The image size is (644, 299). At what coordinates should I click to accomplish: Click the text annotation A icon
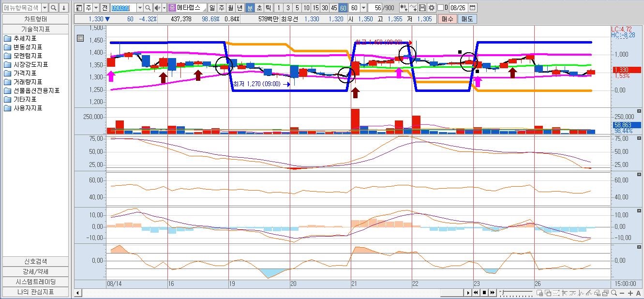pyautogui.click(x=638, y=293)
